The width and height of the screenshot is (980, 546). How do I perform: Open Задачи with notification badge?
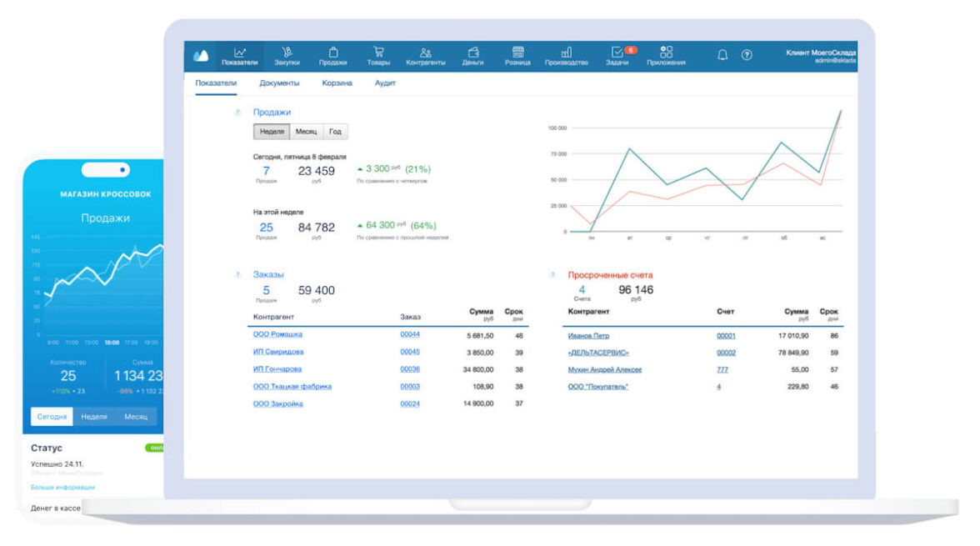pyautogui.click(x=617, y=53)
